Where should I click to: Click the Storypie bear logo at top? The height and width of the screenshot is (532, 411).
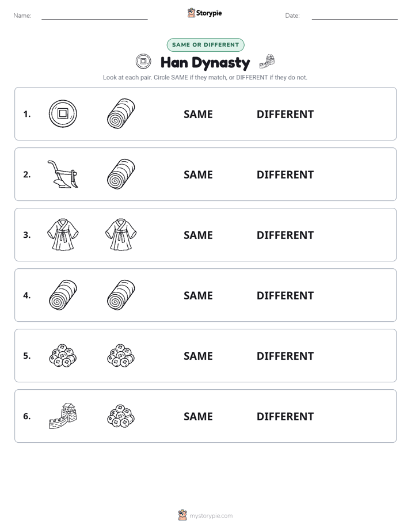click(x=191, y=13)
